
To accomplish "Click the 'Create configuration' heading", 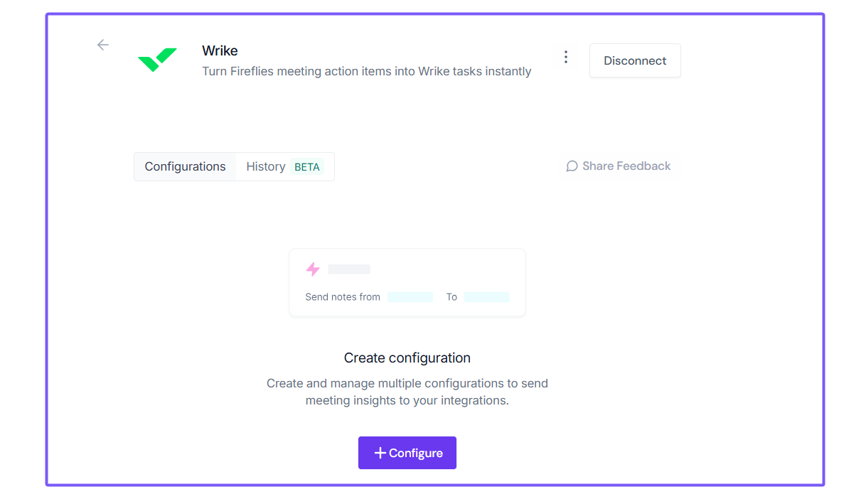I will 407,358.
